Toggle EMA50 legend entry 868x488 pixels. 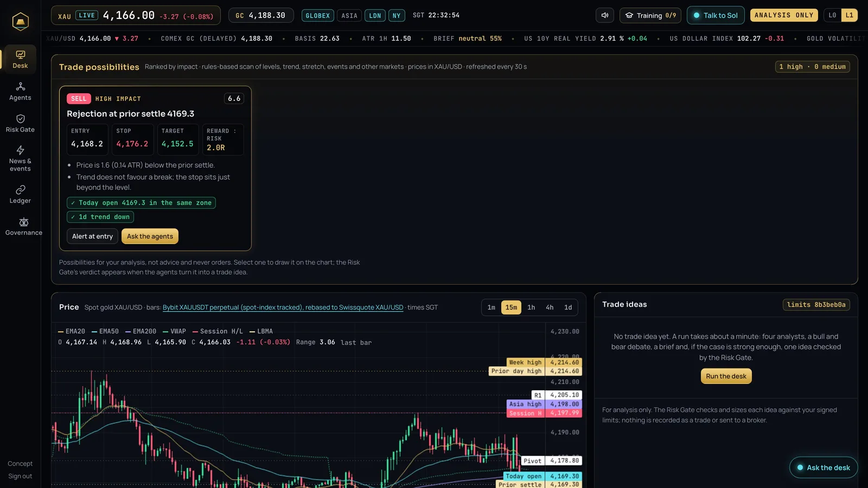coord(105,331)
